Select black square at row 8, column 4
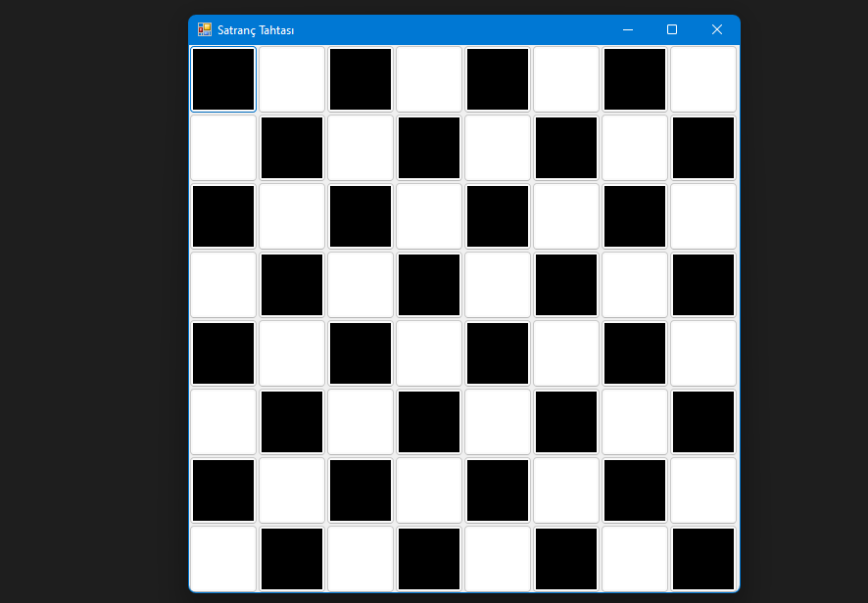Viewport: 868px width, 603px height. tap(429, 559)
